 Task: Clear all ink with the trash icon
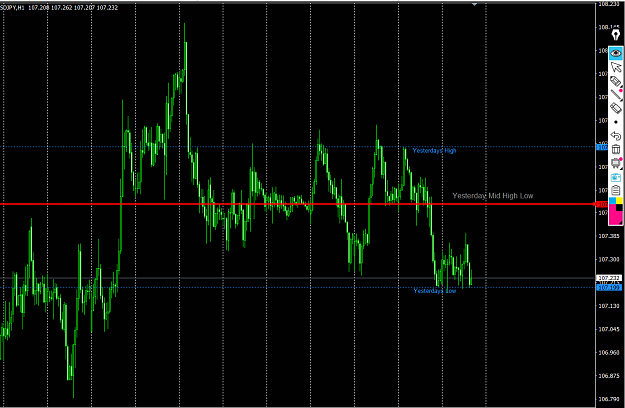(616, 149)
